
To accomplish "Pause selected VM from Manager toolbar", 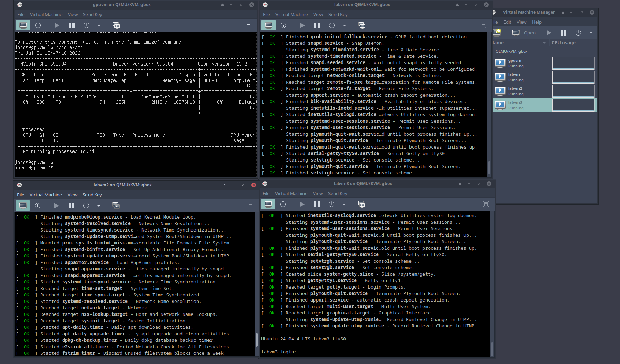I will click(564, 33).
